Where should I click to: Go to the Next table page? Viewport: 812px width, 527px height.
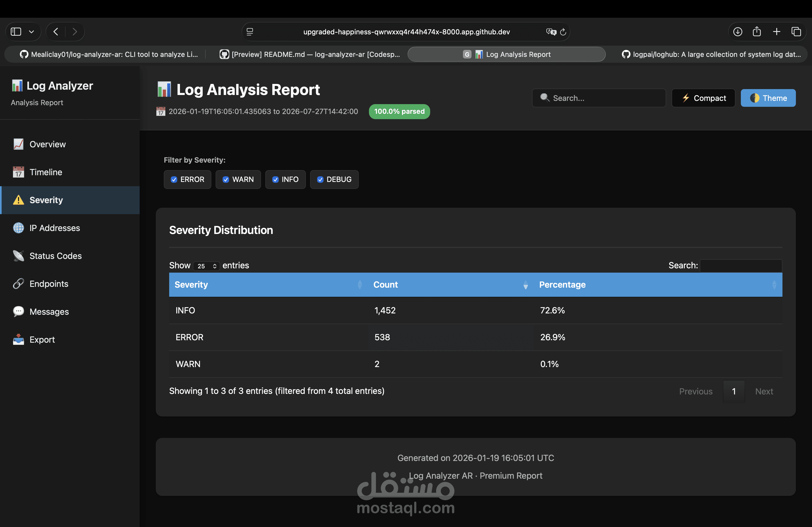(x=764, y=391)
